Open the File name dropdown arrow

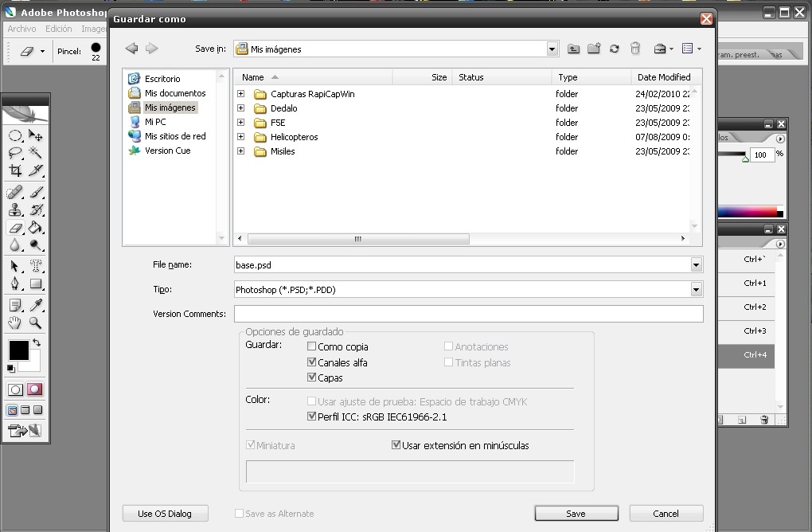696,264
